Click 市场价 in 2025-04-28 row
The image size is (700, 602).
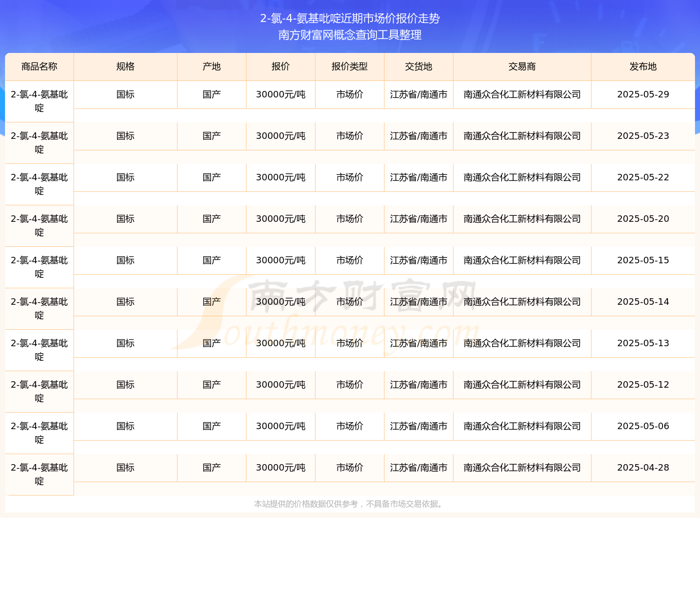coord(349,468)
